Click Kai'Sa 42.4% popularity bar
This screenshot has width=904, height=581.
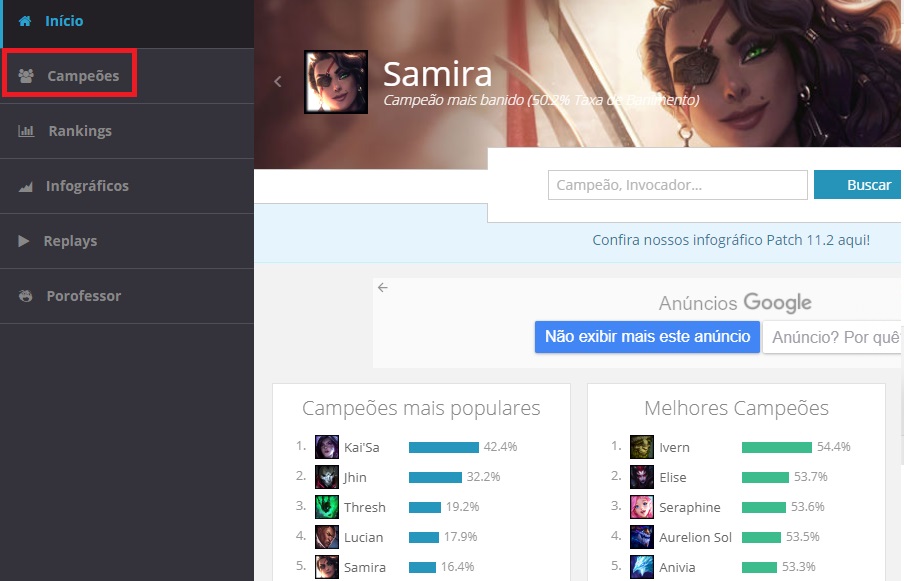[x=444, y=447]
